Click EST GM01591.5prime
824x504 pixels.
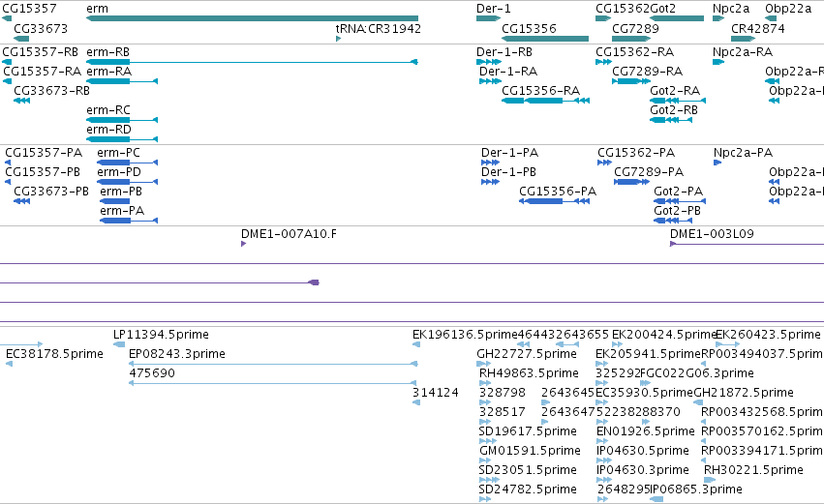click(531, 451)
